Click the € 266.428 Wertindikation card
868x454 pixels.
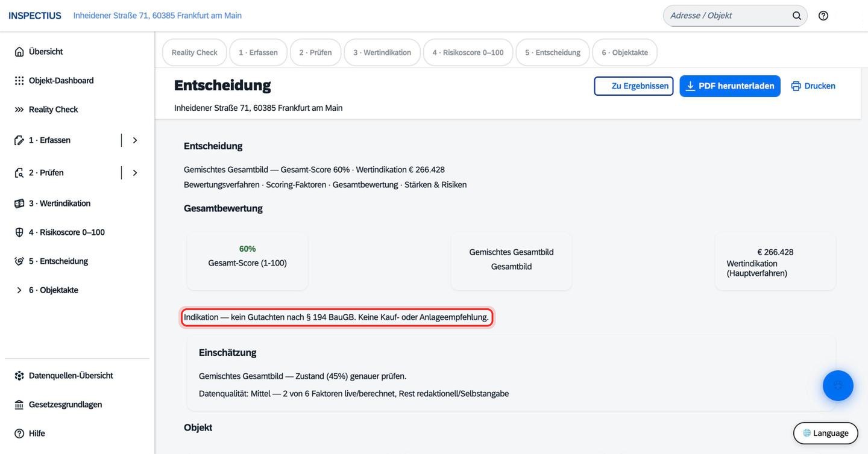tap(775, 261)
